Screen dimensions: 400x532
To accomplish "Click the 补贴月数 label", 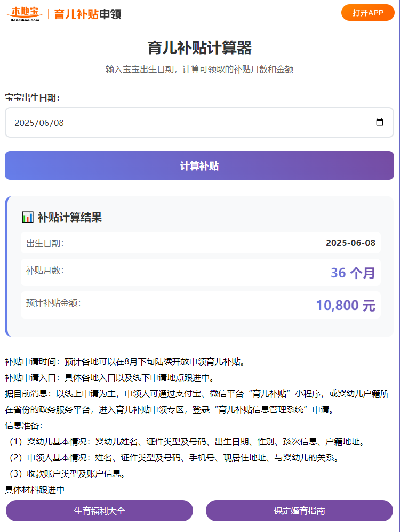I will pyautogui.click(x=45, y=271).
